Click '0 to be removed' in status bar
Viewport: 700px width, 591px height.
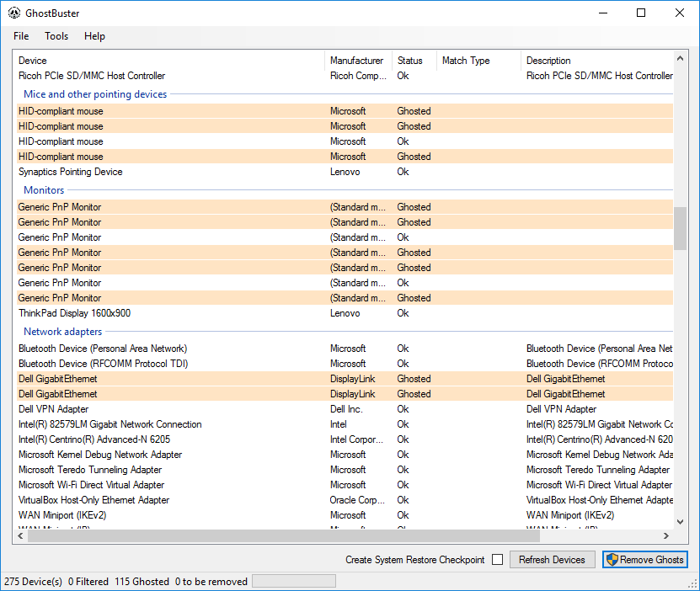(x=211, y=582)
